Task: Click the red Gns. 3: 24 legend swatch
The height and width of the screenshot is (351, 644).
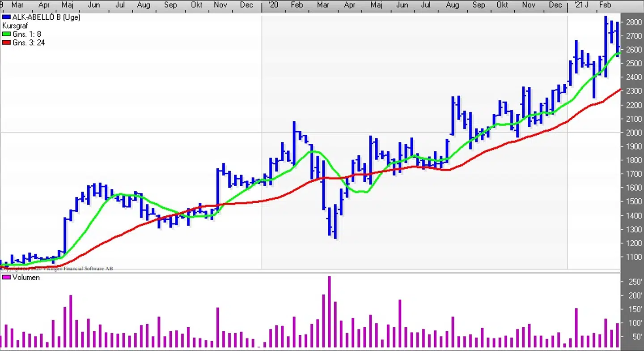Action: (6, 43)
